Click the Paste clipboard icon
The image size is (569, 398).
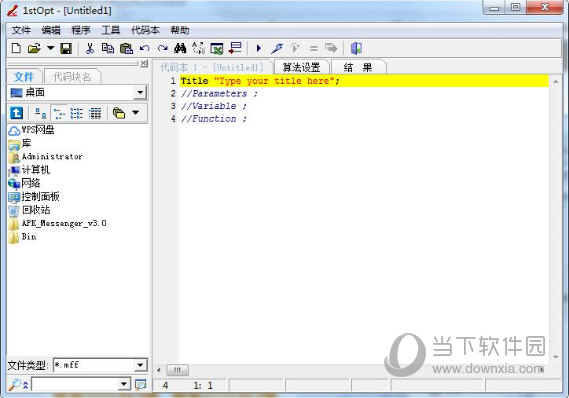click(x=126, y=48)
